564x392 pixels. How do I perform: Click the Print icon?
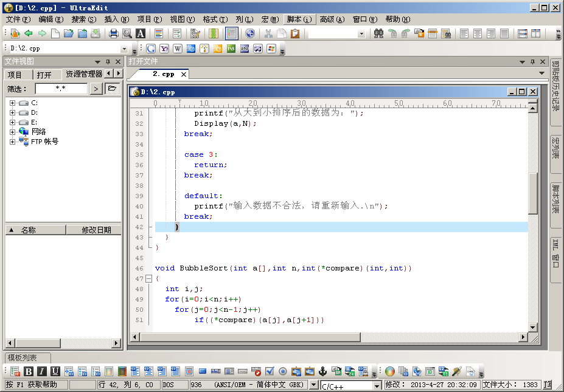click(114, 33)
